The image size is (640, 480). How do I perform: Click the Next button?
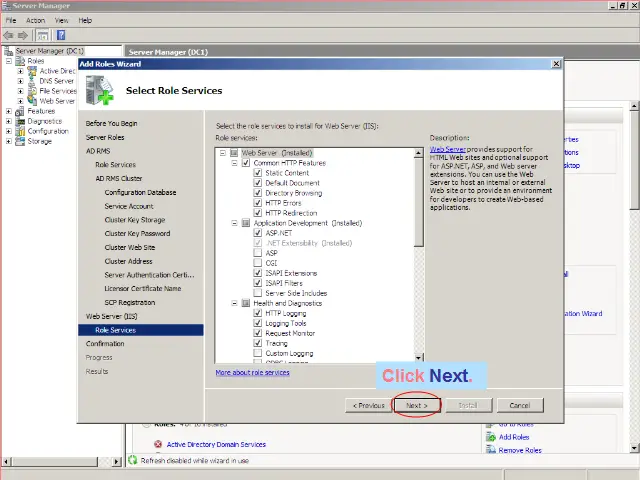tap(416, 405)
